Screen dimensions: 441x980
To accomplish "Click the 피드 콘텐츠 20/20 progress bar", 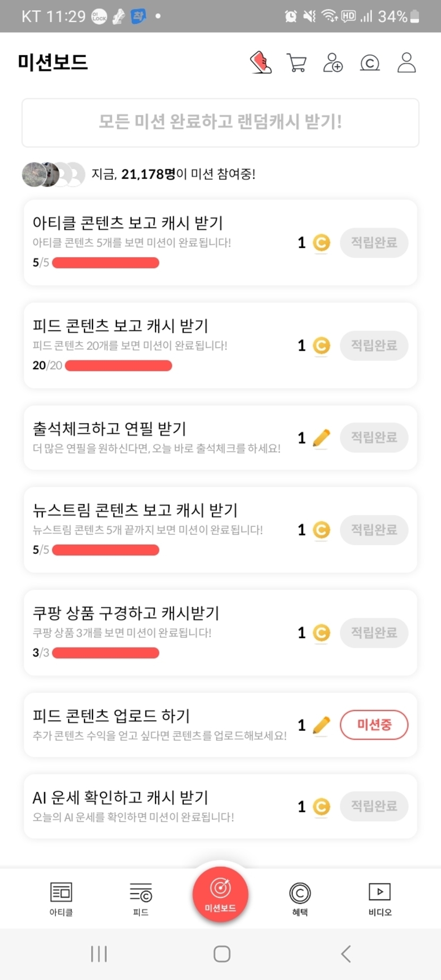I will click(x=118, y=366).
